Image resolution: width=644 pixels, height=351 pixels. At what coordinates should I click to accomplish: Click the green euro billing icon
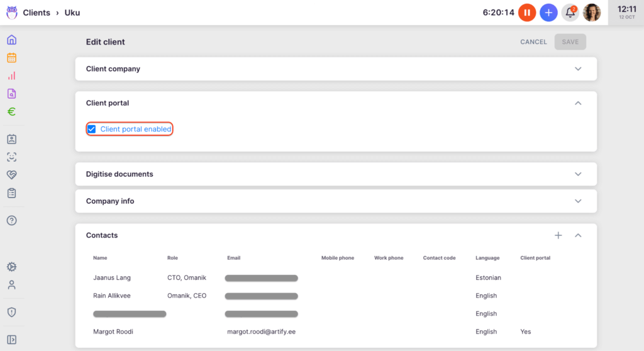[11, 112]
